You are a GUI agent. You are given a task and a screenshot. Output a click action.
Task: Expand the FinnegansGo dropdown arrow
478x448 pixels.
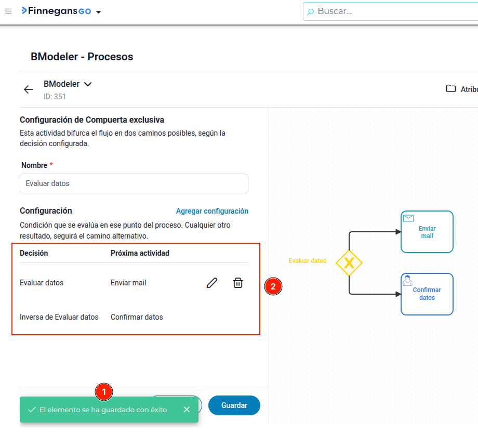point(99,12)
